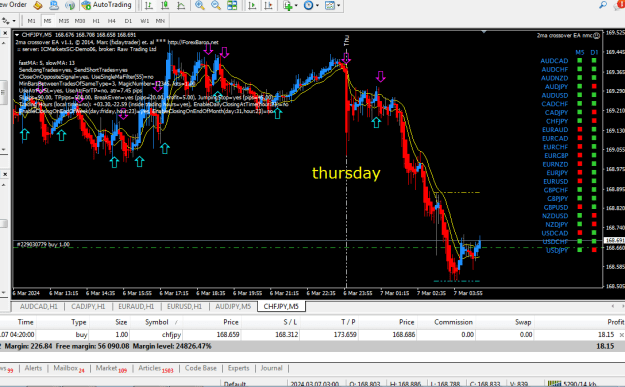Screen dimensions: 625x387
Task: Open the AUDCAD,H1 chart tab
Action: pyautogui.click(x=39, y=306)
